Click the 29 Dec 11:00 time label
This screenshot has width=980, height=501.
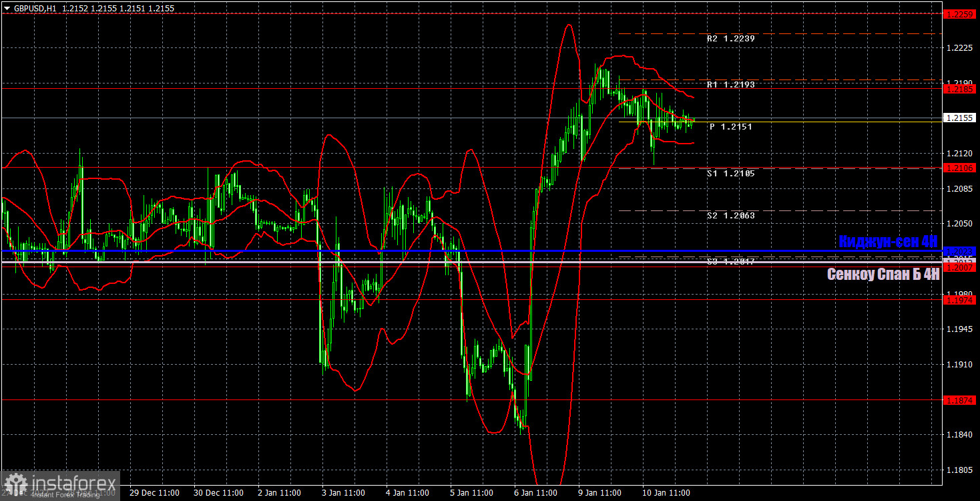[x=155, y=493]
